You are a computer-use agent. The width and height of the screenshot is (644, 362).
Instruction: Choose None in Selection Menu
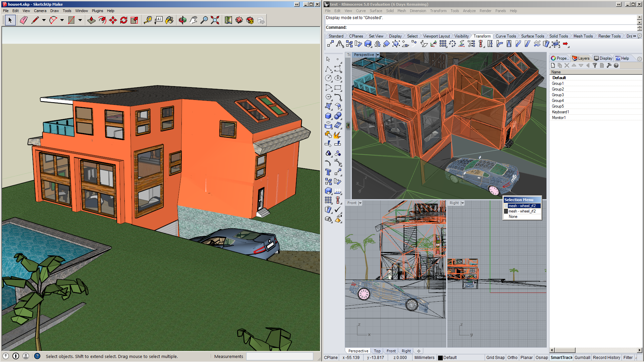pos(513,217)
